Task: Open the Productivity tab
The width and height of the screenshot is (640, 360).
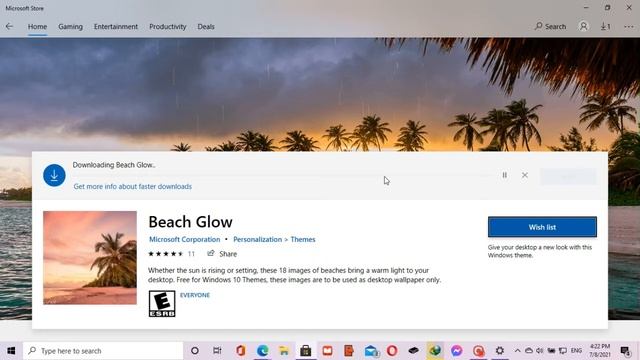Action: click(167, 27)
